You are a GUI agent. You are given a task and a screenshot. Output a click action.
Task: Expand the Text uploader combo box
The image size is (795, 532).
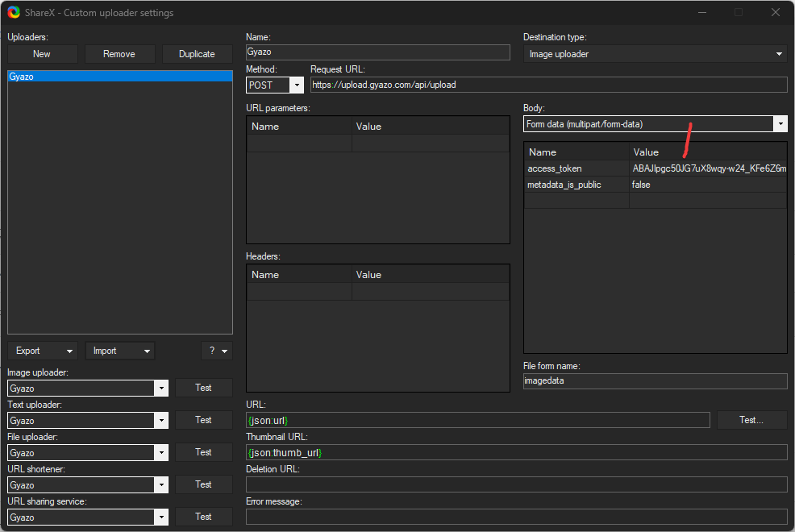point(161,421)
